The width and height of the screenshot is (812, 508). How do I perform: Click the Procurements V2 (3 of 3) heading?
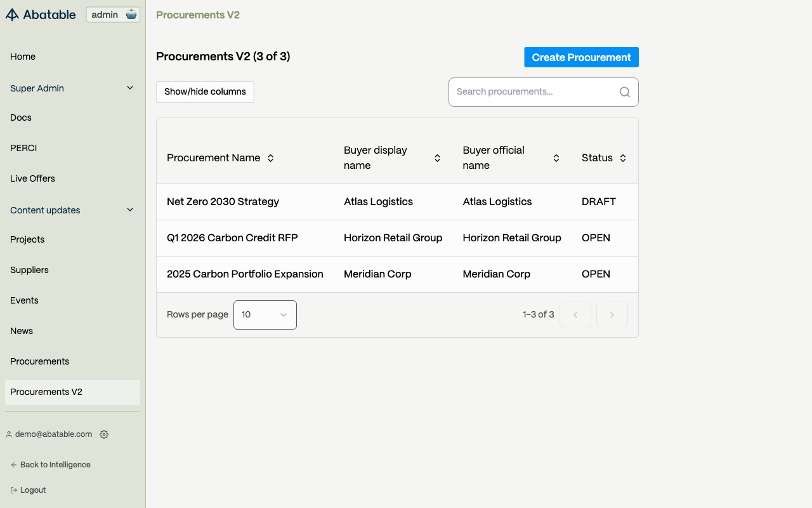223,57
